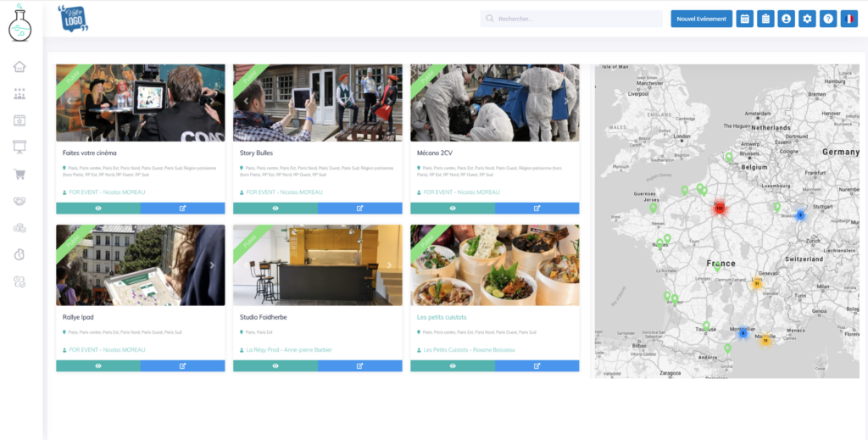Image resolution: width=868 pixels, height=440 pixels.
Task: Open the calendar icon in top toolbar
Action: tap(744, 19)
